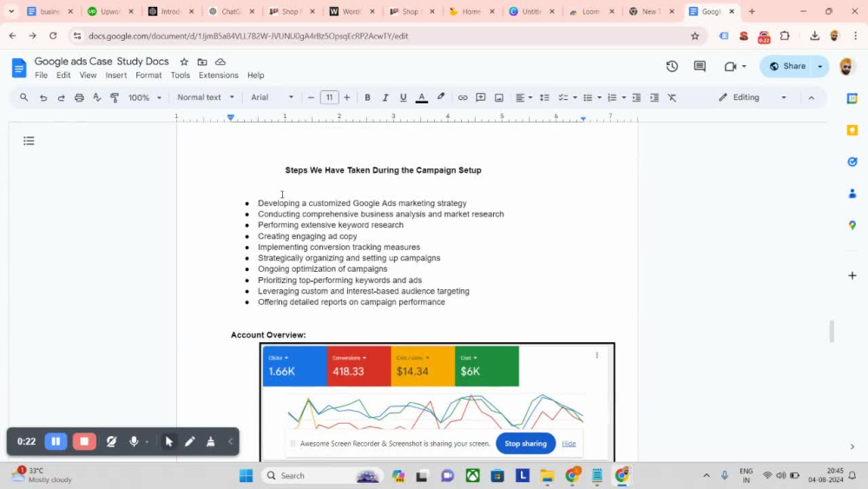Image resolution: width=868 pixels, height=489 pixels.
Task: Show all comments icon
Action: click(700, 67)
